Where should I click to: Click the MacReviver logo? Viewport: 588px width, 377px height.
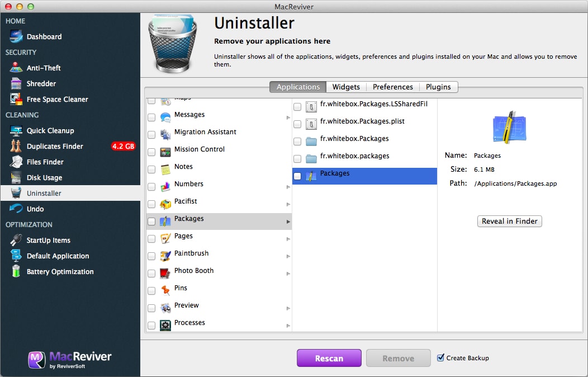click(70, 359)
